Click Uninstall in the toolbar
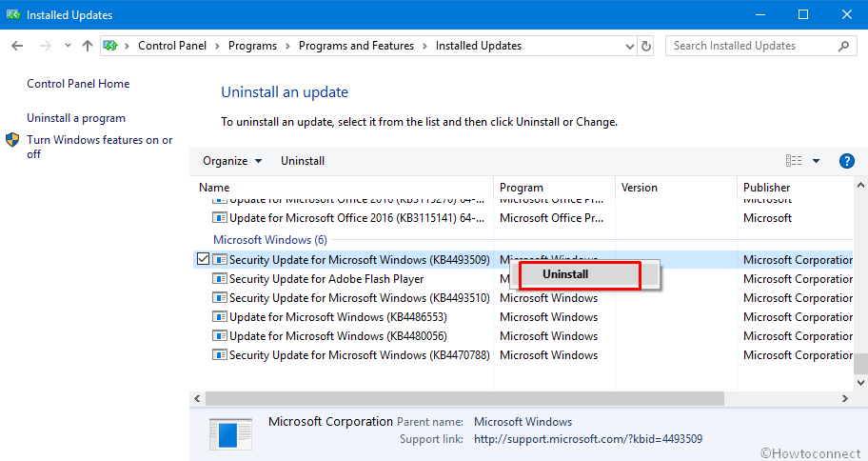Viewport: 868px width, 461px height. coord(303,161)
